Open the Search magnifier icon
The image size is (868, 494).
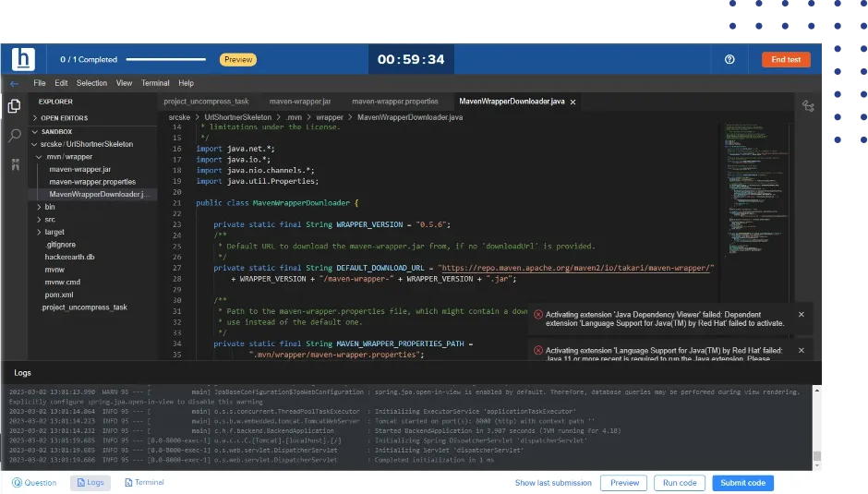pyautogui.click(x=15, y=135)
